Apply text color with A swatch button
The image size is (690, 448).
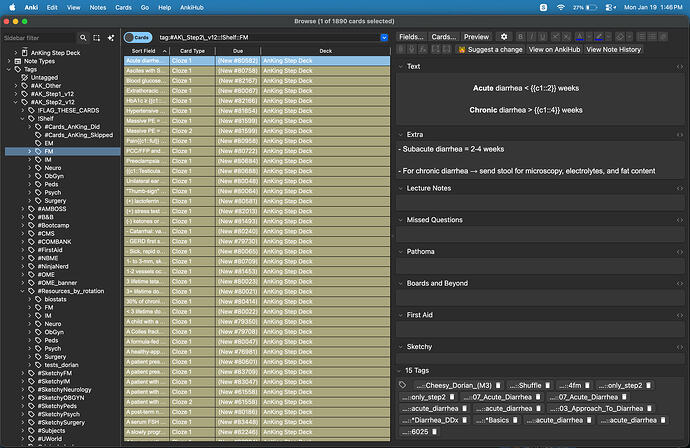(x=580, y=37)
